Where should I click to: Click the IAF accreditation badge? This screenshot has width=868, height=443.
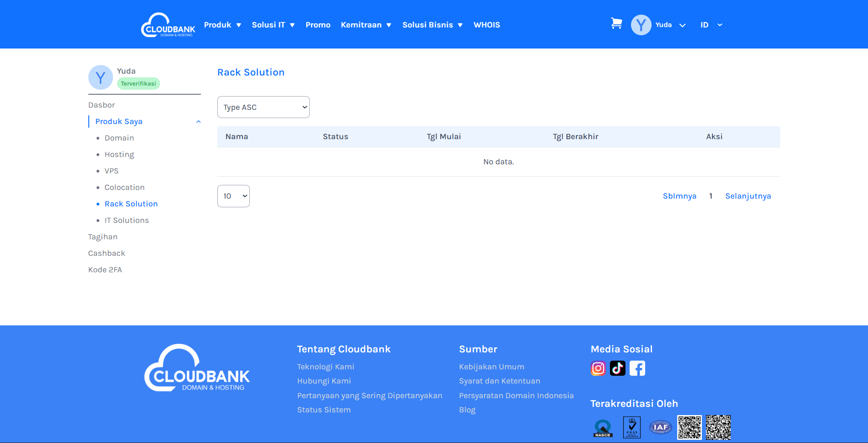tap(660, 427)
